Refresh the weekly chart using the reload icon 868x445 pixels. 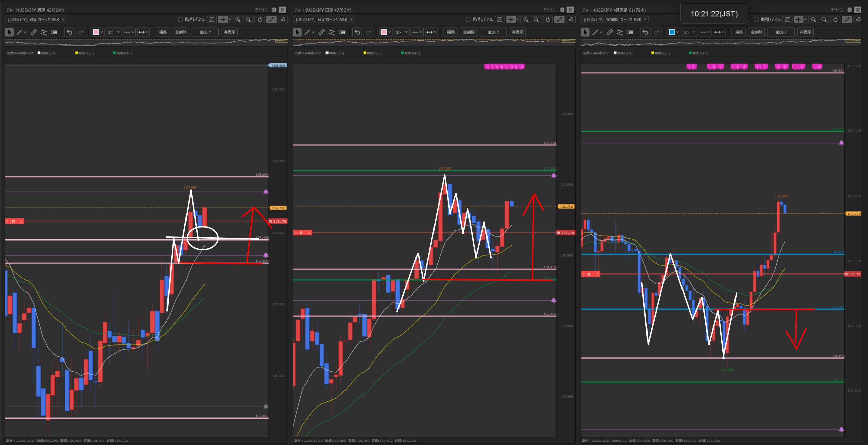260,19
